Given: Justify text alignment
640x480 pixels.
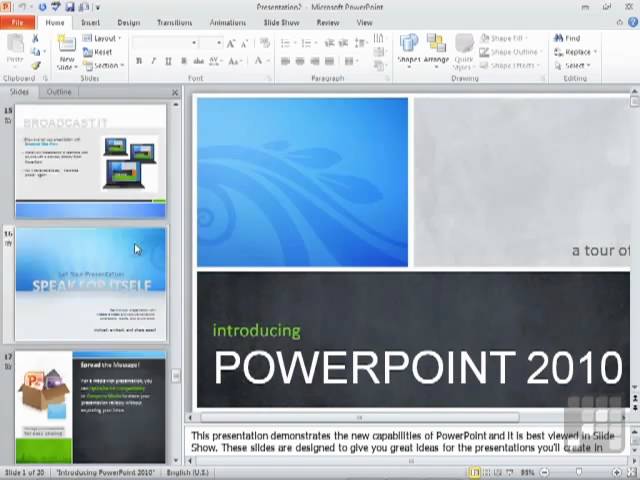Looking at the screenshot, I should tap(329, 61).
